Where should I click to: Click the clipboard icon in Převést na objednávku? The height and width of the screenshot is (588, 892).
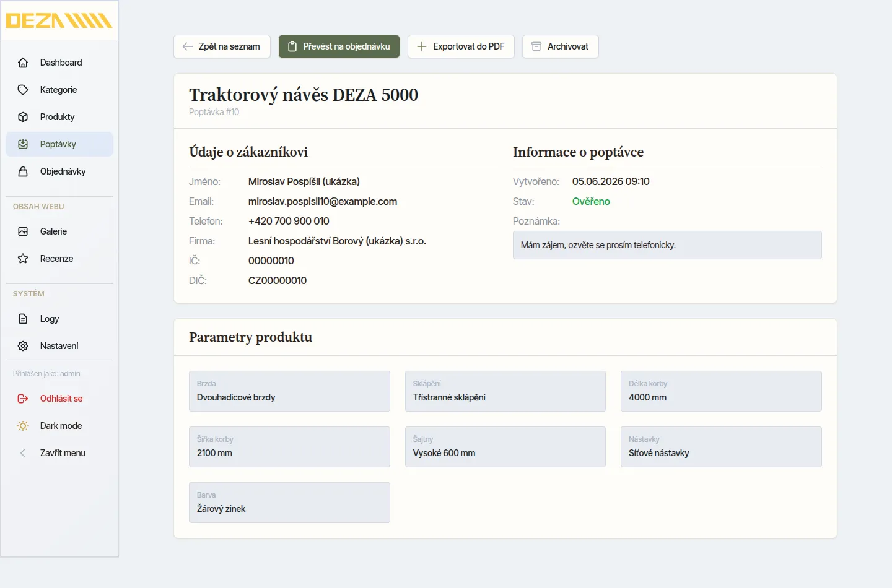292,46
